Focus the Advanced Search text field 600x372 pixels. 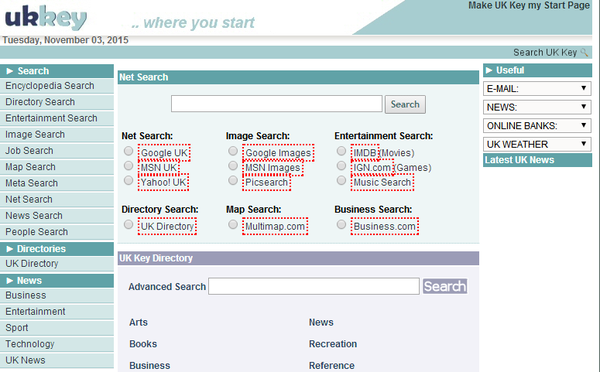[x=314, y=286]
